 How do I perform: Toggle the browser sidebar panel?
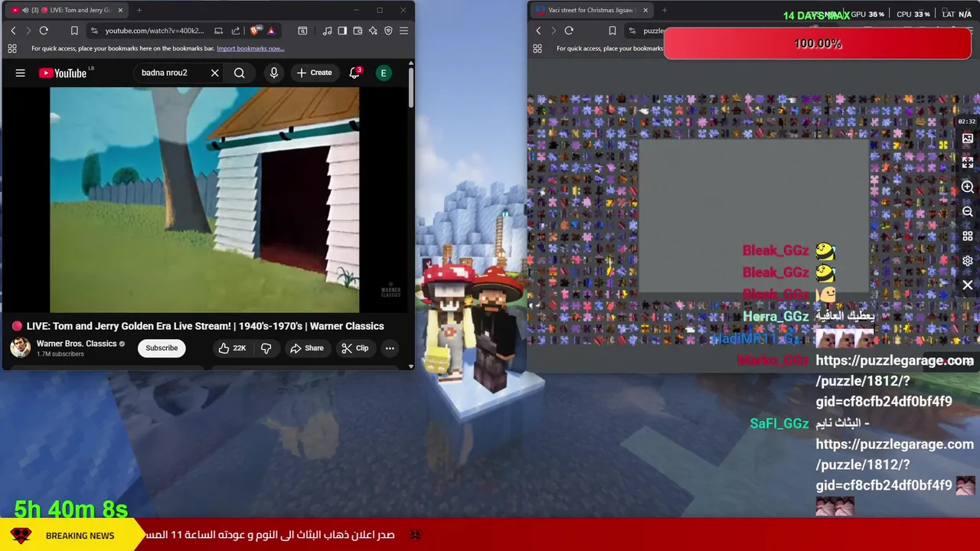[x=342, y=31]
